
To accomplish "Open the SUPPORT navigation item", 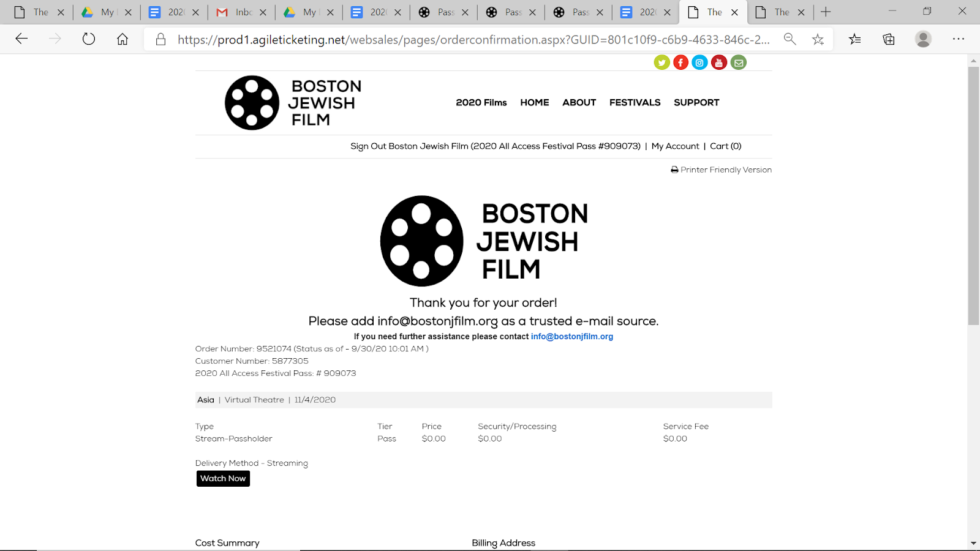I will tap(696, 102).
